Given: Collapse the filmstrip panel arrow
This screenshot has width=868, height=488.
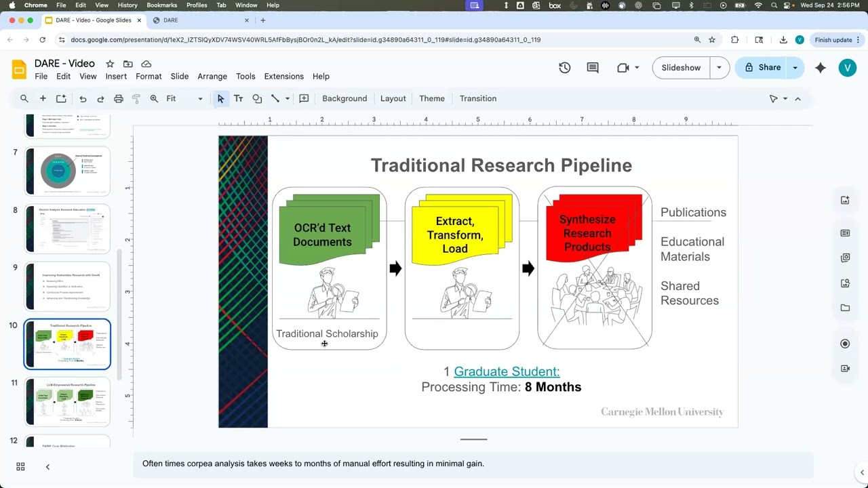Looking at the screenshot, I should 47,466.
